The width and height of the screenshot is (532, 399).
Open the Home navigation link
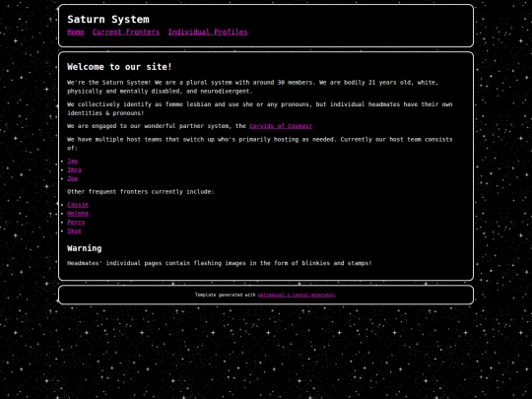coord(75,32)
